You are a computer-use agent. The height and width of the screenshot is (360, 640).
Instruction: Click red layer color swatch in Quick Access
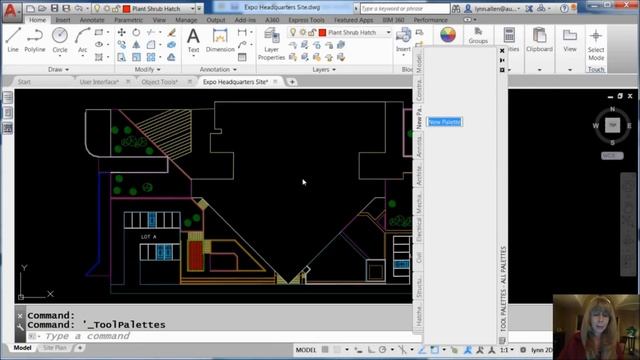click(127, 8)
